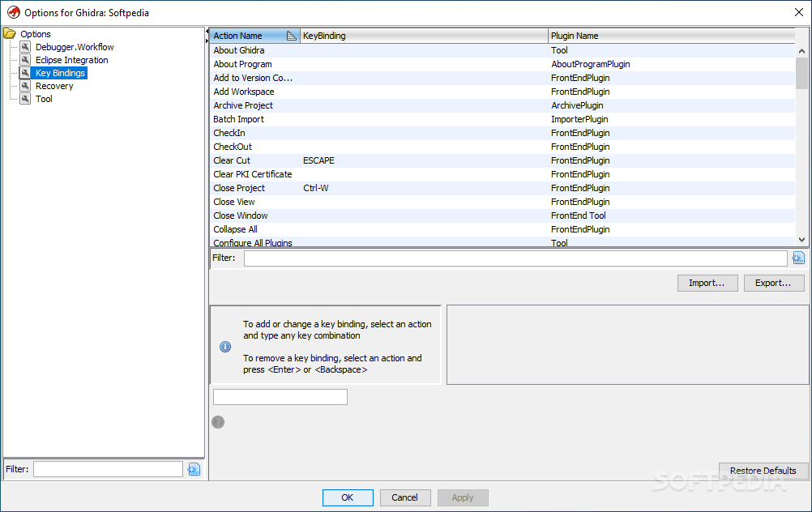This screenshot has height=512, width=812.
Task: Click the sort indicator icon on Action Name
Action: tap(292, 36)
